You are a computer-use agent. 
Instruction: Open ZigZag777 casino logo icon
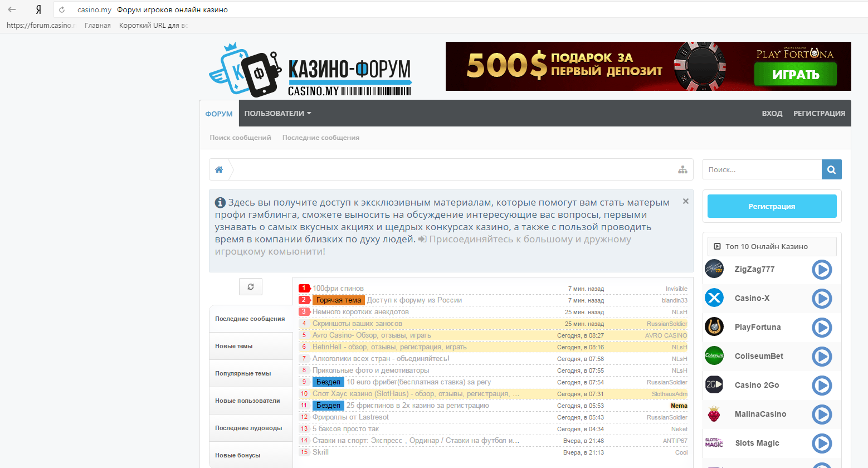tap(714, 269)
